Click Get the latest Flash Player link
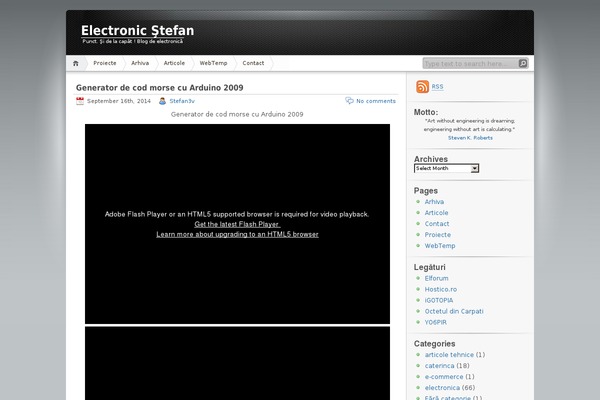The image size is (600, 400). point(237,224)
